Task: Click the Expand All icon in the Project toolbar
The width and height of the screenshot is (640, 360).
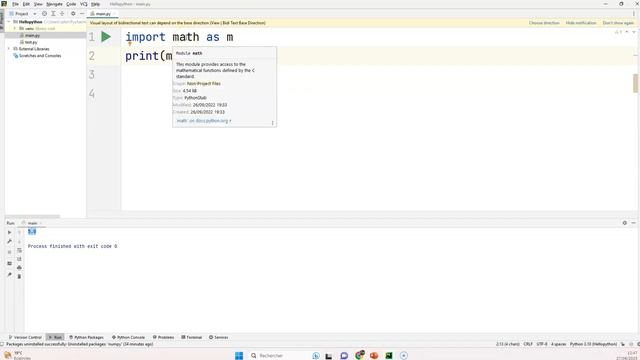Action: (53, 13)
